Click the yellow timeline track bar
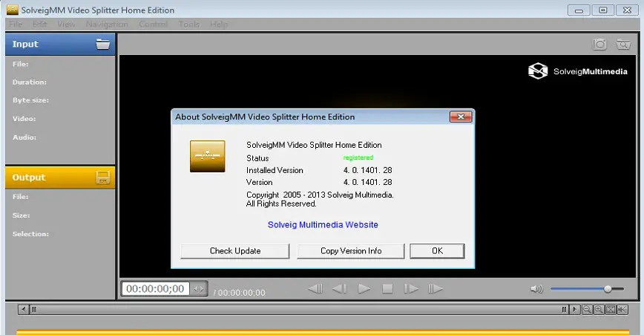The height and width of the screenshot is (335, 644). pos(323,332)
